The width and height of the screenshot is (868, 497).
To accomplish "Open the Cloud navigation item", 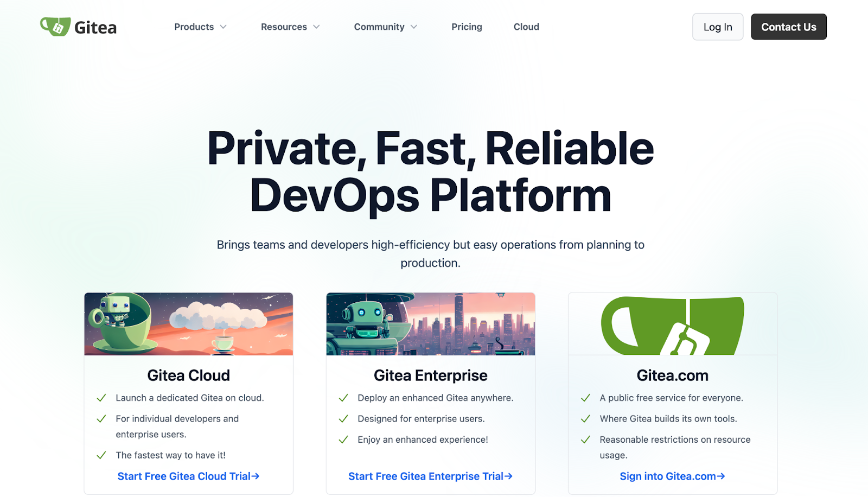I will click(526, 27).
